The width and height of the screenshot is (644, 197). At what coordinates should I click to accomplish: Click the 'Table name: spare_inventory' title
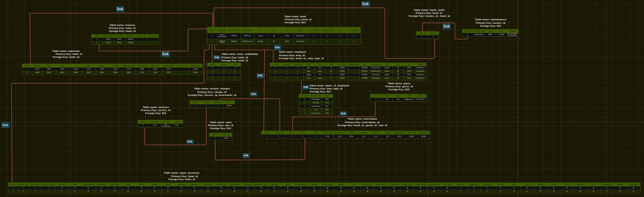pyautogui.click(x=182, y=173)
